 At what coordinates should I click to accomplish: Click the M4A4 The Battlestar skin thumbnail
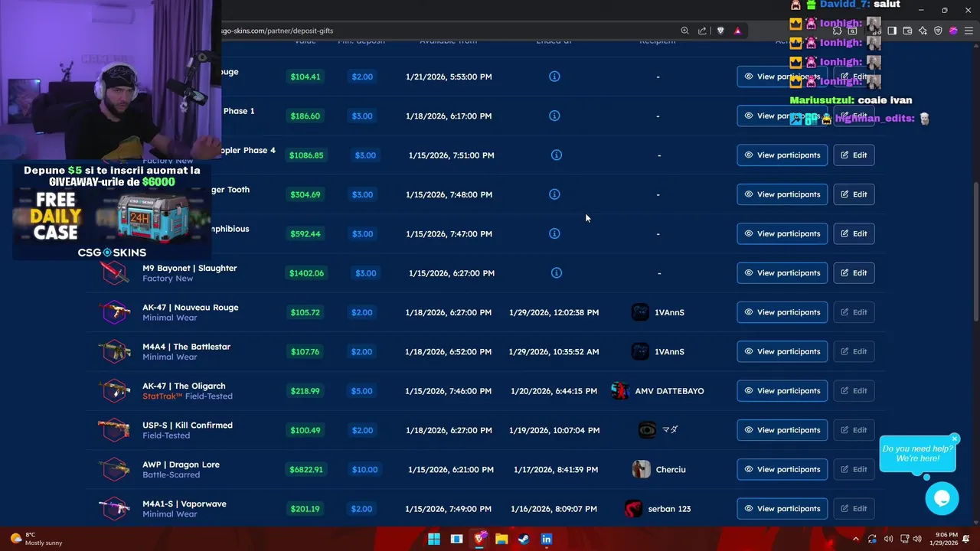coord(115,351)
